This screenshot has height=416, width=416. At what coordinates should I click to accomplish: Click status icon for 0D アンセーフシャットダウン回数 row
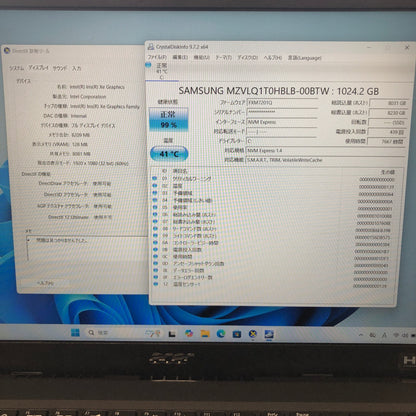point(155,263)
